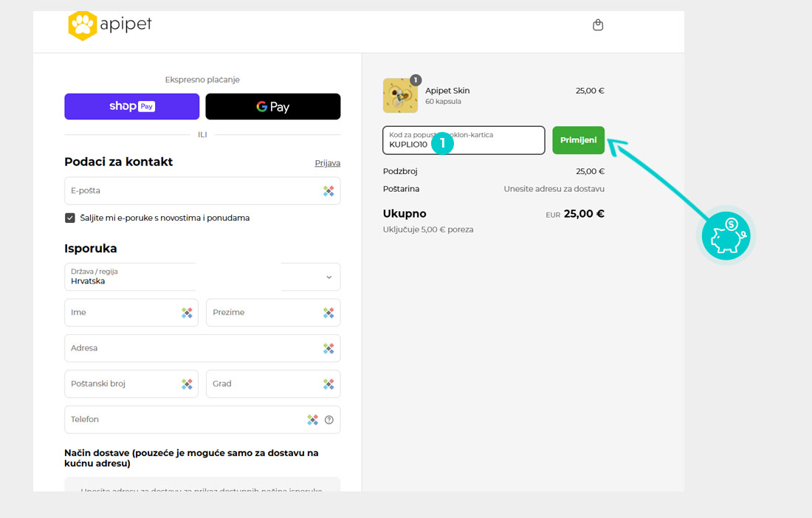Image resolution: width=812 pixels, height=518 pixels.
Task: Open the Prijava login link
Action: tap(327, 163)
